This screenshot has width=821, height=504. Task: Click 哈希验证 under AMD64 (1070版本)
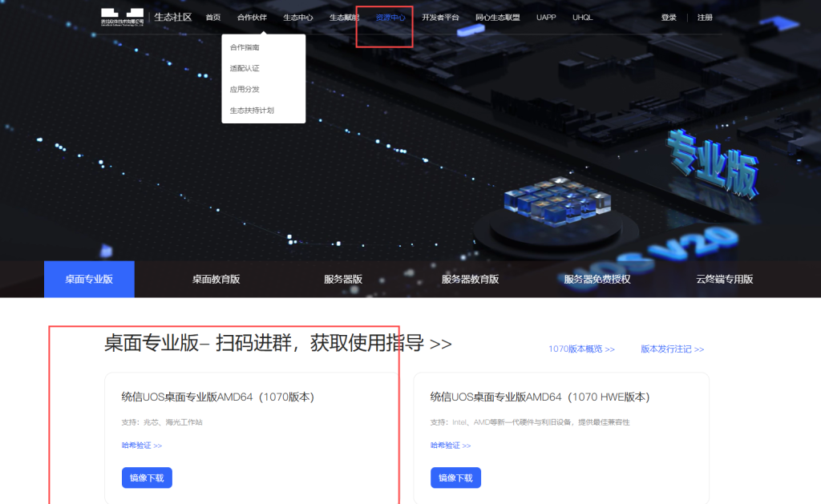(x=142, y=446)
